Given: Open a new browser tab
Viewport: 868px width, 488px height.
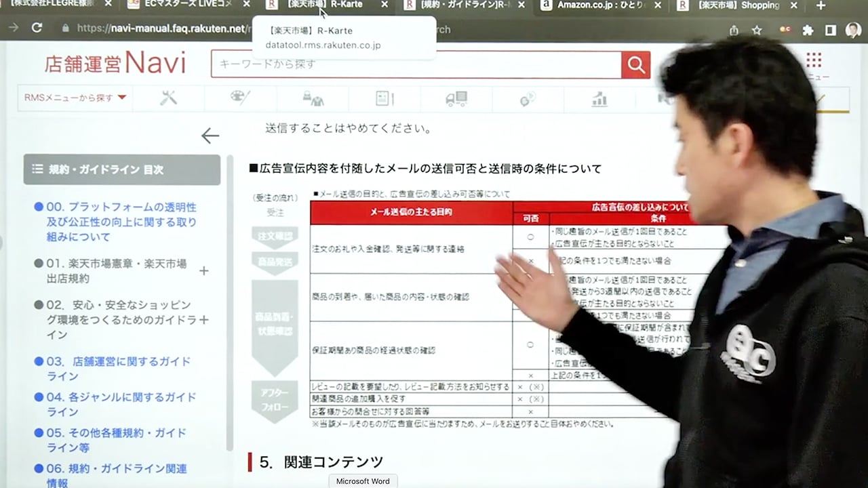Looking at the screenshot, I should click(821, 5).
